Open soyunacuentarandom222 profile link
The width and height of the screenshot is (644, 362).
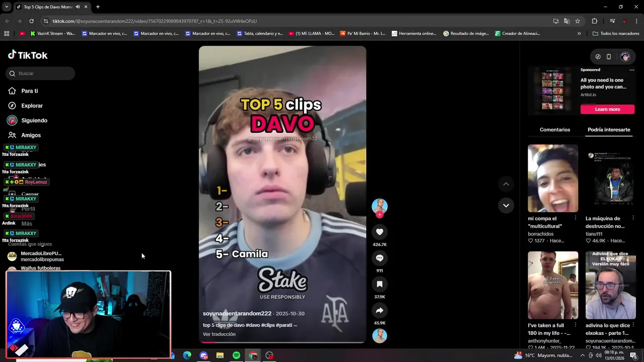pos(237,314)
